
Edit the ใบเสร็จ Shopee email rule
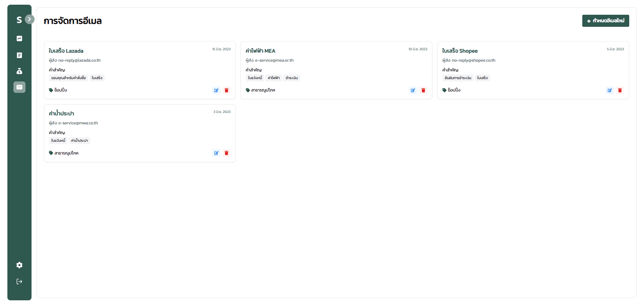point(610,90)
